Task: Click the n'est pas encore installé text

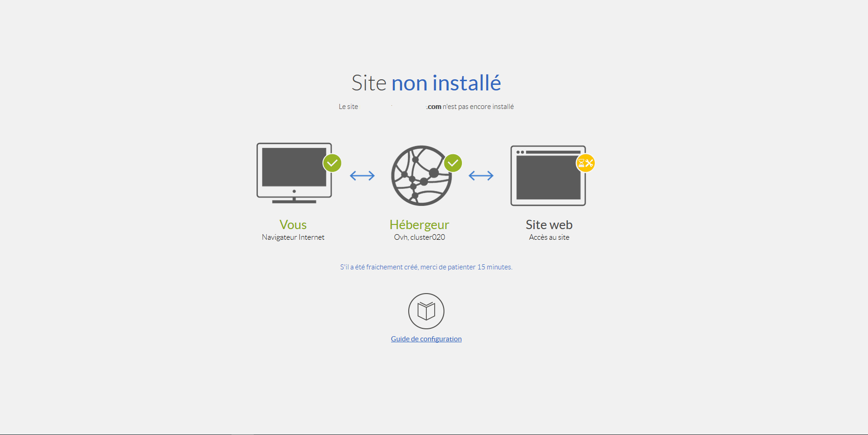Action: pyautogui.click(x=478, y=107)
